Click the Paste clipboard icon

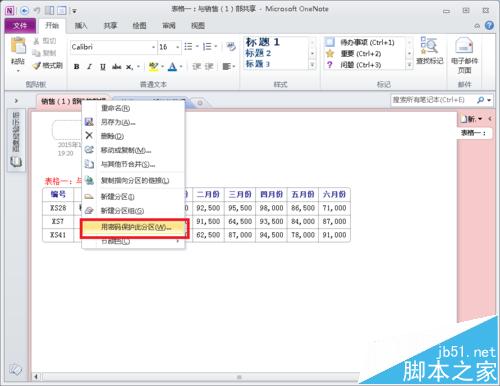(x=18, y=53)
